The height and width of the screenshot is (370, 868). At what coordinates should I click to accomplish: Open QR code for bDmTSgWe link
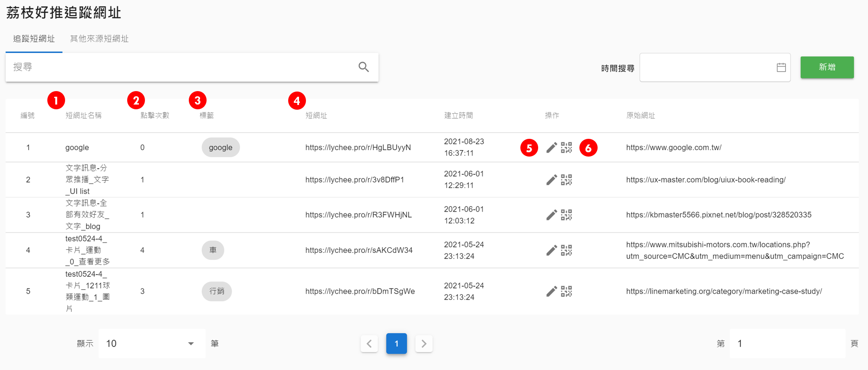[566, 291]
